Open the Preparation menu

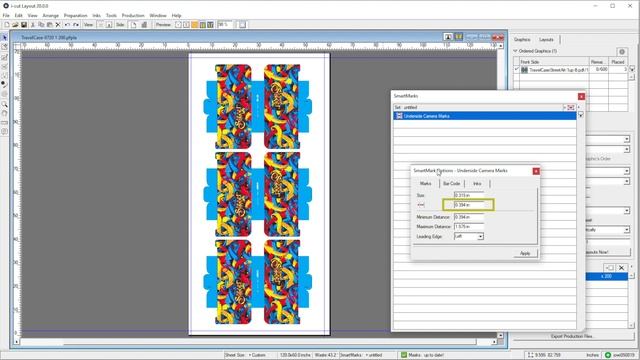(76, 16)
